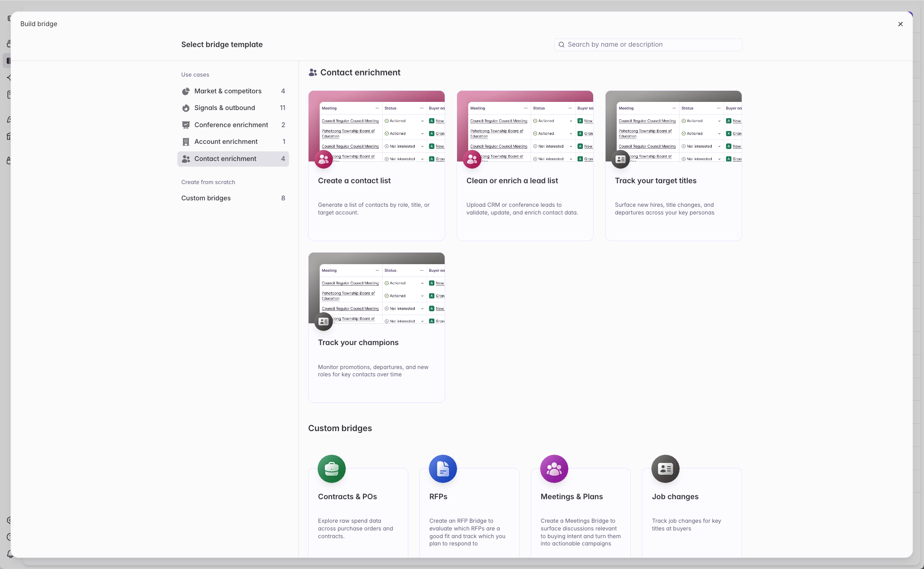Viewport: 924px width, 569px height.
Task: Select Contact enrichment use case
Action: click(233, 159)
